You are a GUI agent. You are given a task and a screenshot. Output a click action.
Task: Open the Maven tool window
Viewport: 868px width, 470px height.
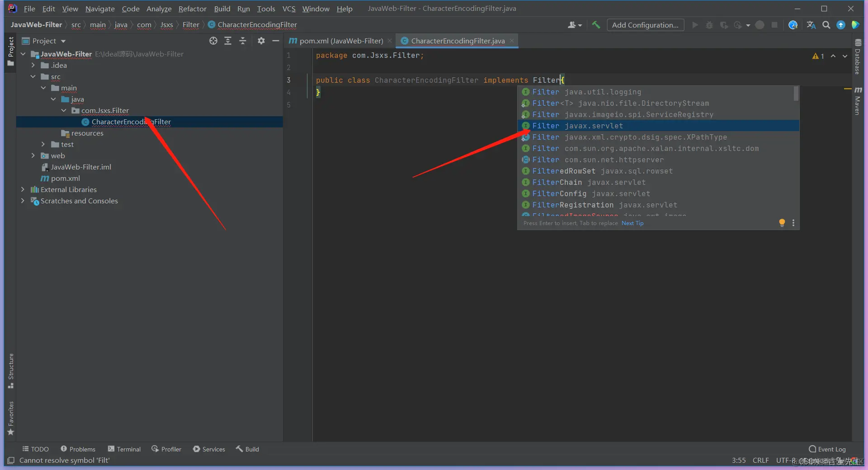[x=858, y=101]
